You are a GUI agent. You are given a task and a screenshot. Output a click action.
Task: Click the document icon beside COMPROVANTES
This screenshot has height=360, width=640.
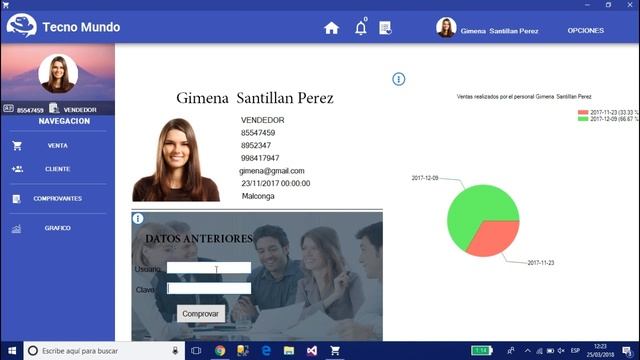pyautogui.click(x=16, y=199)
